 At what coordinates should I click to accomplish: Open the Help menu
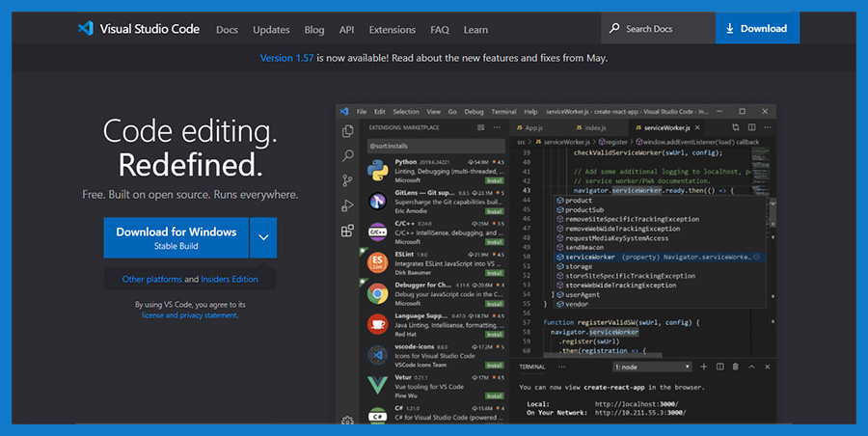(x=530, y=111)
